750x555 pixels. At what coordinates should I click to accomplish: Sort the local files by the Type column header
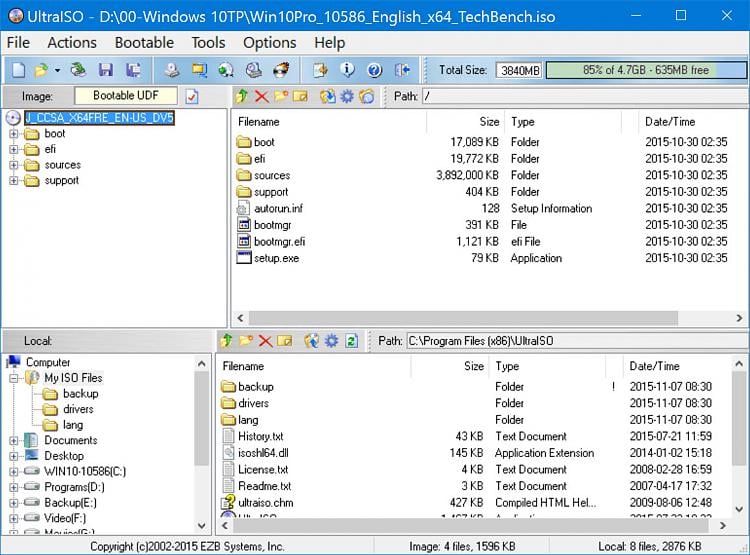[548, 366]
